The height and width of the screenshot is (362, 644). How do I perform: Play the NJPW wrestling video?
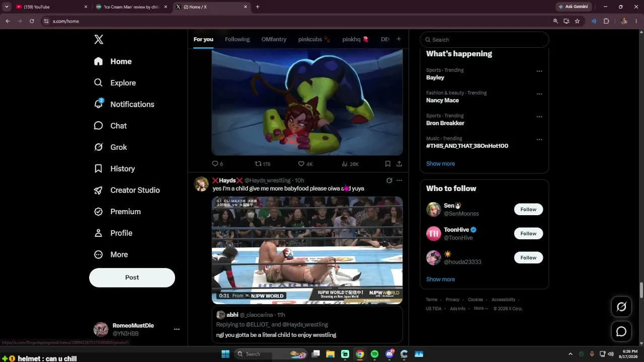coord(307,250)
